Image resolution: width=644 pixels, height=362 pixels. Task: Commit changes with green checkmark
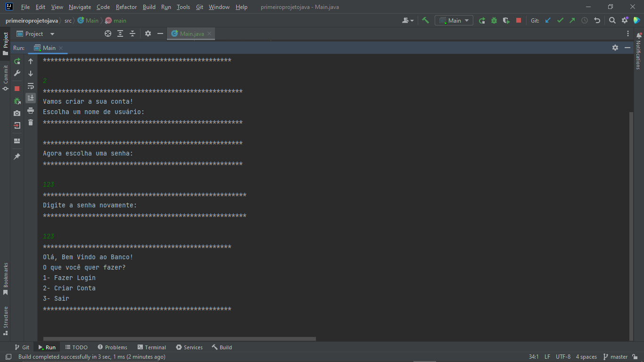coord(560,20)
